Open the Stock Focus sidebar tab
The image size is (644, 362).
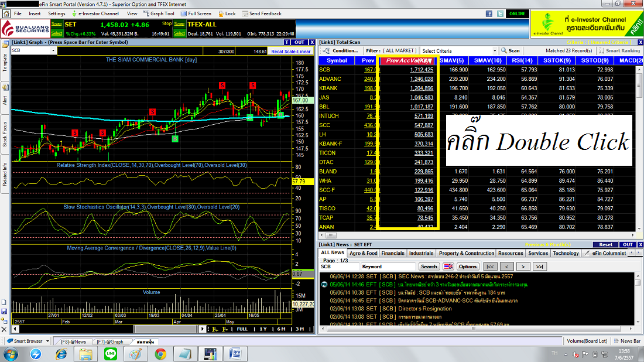(x=5, y=134)
